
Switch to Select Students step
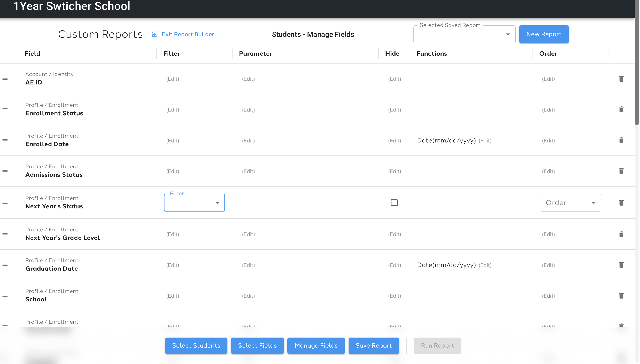click(196, 345)
